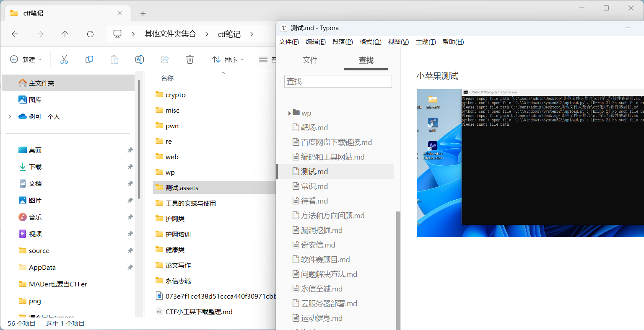Click the Paste icon in Explorer toolbar
The width and height of the screenshot is (644, 330).
coord(114,59)
